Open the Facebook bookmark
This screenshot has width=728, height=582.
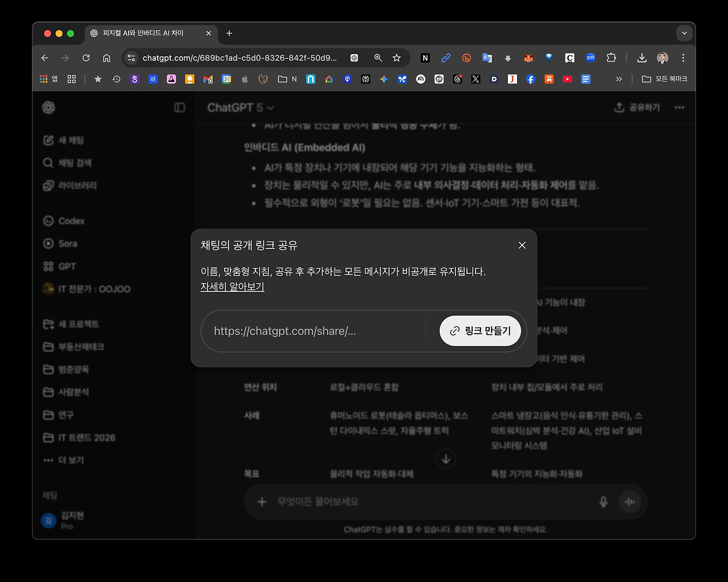pyautogui.click(x=531, y=79)
